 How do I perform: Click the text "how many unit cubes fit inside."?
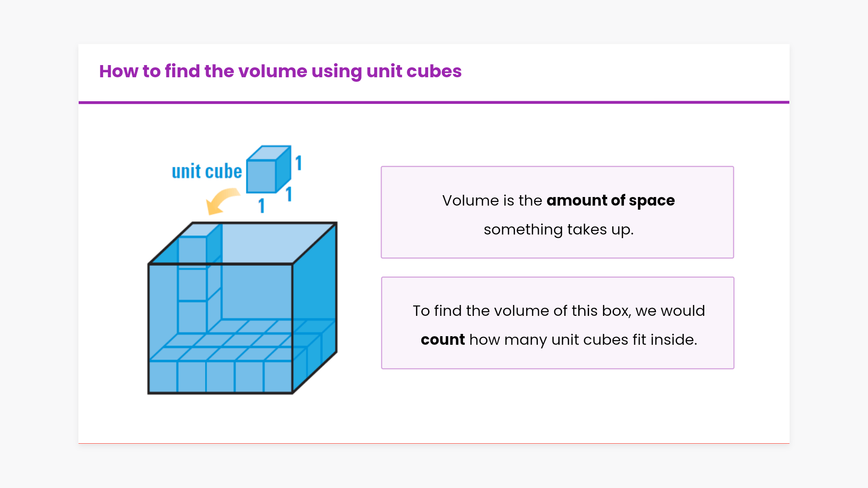(x=583, y=340)
